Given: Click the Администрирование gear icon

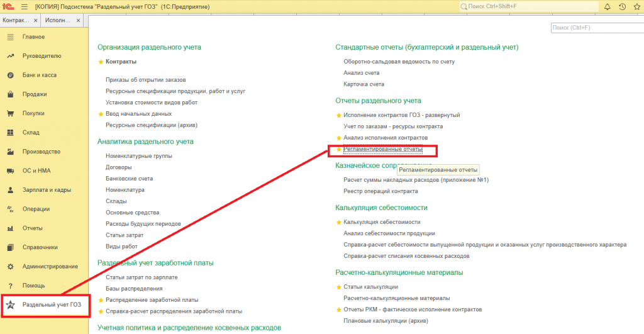Looking at the screenshot, I should (10, 267).
